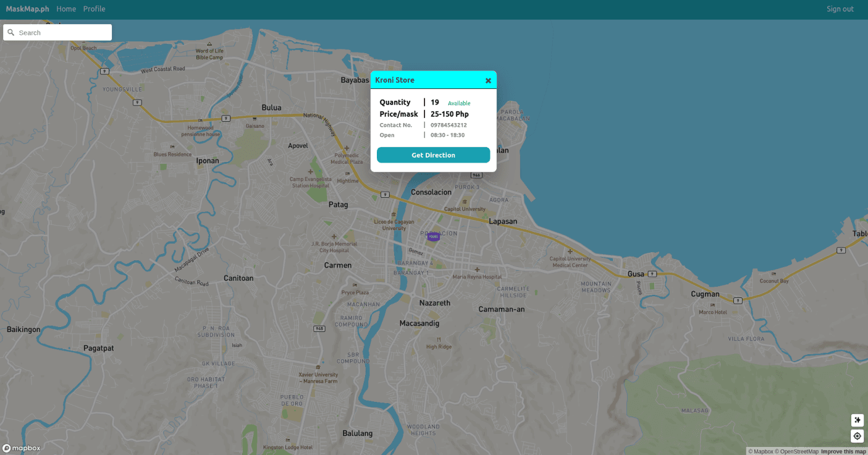Image resolution: width=868 pixels, height=455 pixels.
Task: Click the Mapbox logo in the corner
Action: coord(22,448)
